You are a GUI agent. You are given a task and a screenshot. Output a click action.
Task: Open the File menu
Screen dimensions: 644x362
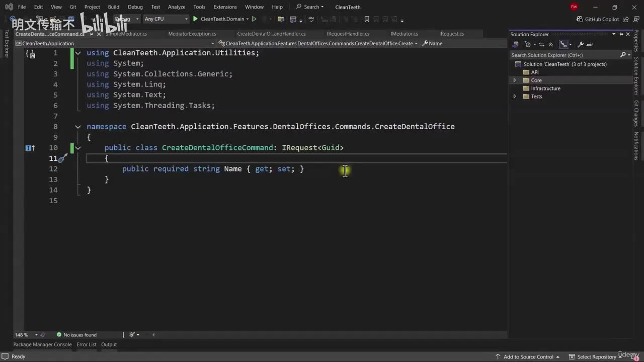22,7
